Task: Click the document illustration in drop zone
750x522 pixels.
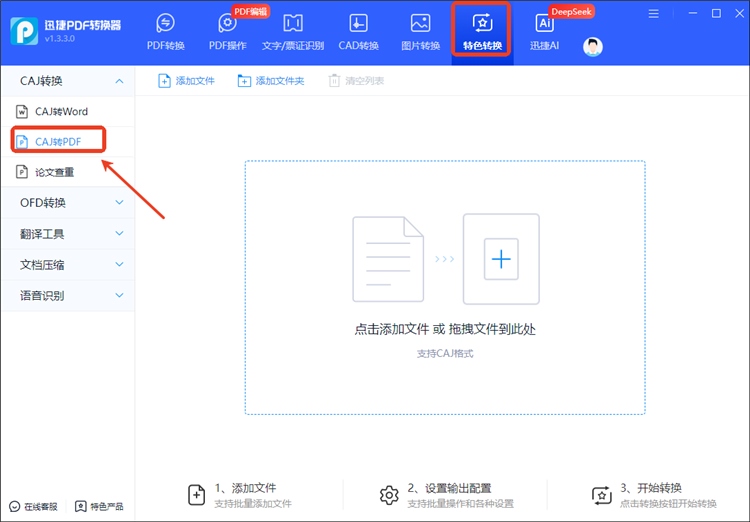Action: click(388, 259)
